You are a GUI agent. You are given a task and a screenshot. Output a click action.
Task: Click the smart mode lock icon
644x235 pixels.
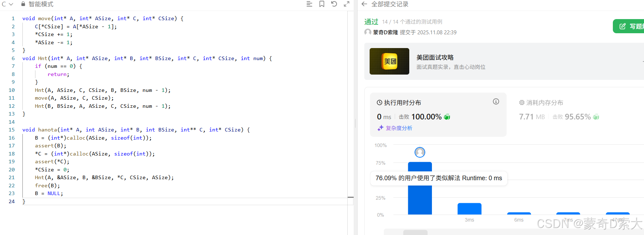(x=23, y=4)
